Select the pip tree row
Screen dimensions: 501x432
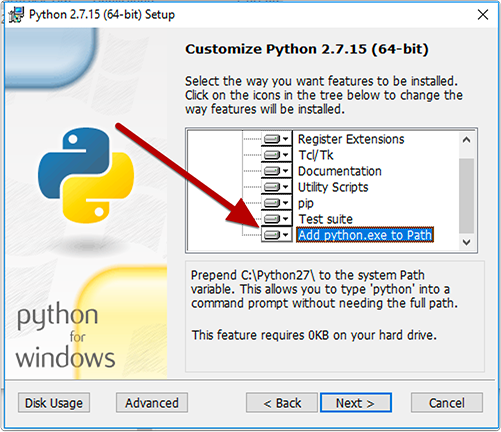pos(306,203)
